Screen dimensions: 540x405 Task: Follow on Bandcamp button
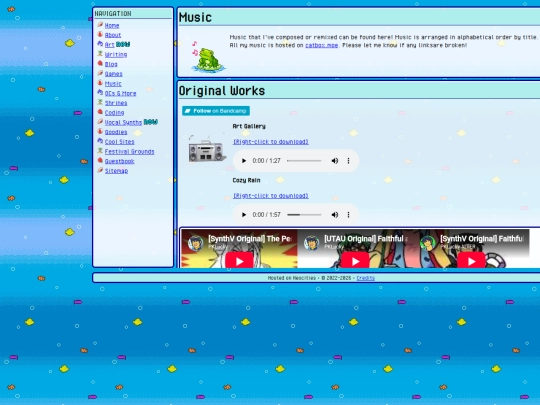(x=216, y=111)
